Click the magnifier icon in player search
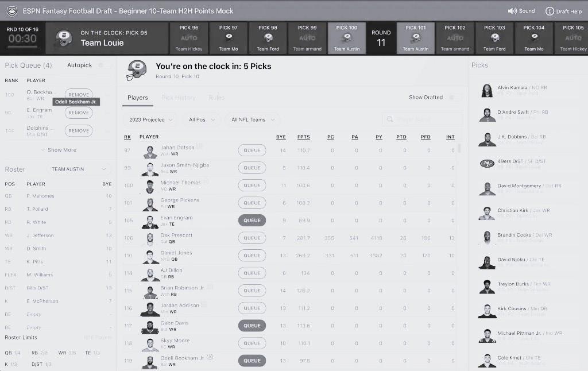The height and width of the screenshot is (371, 588). click(x=390, y=119)
